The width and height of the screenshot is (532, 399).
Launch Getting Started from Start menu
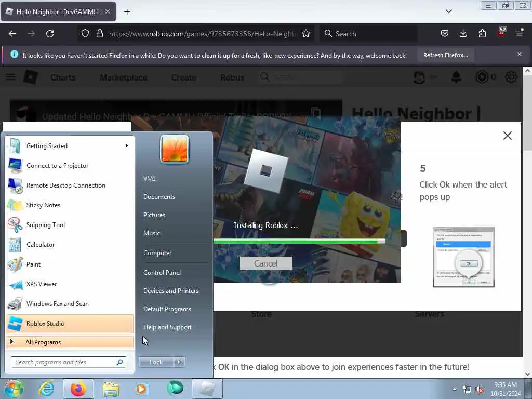pyautogui.click(x=70, y=146)
